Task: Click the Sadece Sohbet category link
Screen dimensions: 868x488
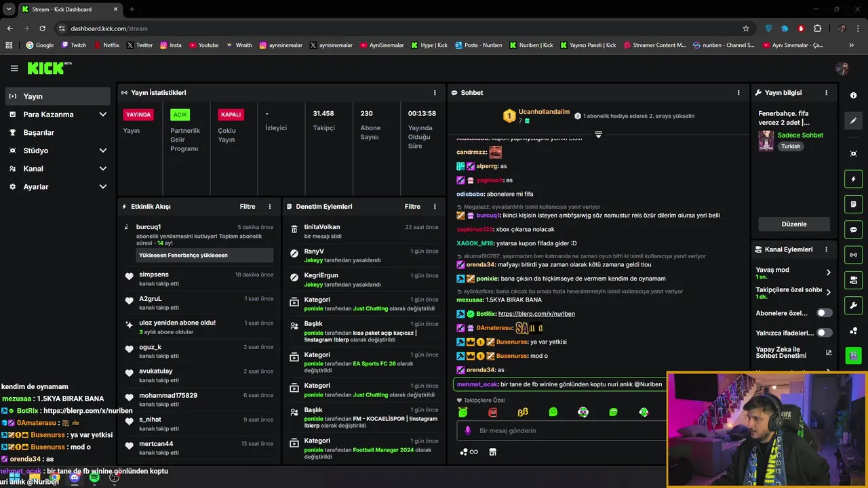Action: pyautogui.click(x=800, y=136)
